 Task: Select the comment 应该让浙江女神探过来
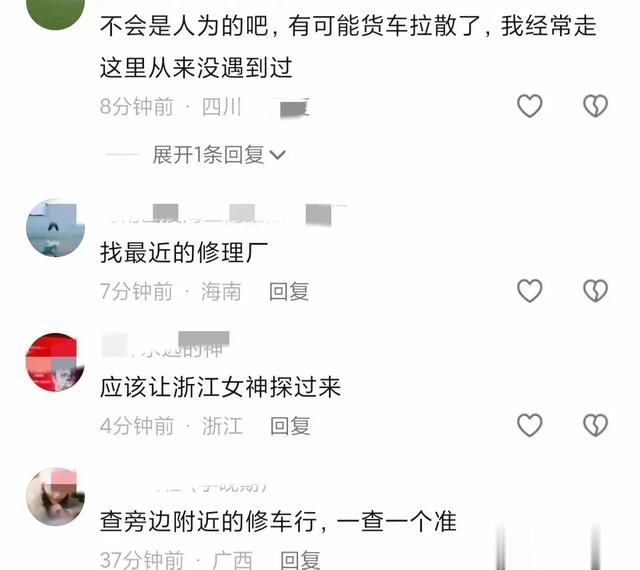(x=220, y=387)
